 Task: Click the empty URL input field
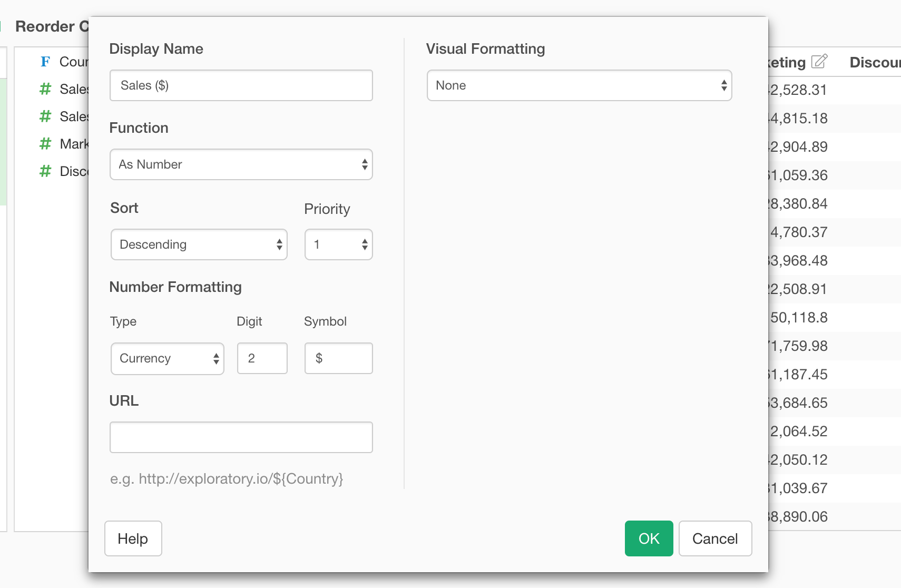pos(241,437)
